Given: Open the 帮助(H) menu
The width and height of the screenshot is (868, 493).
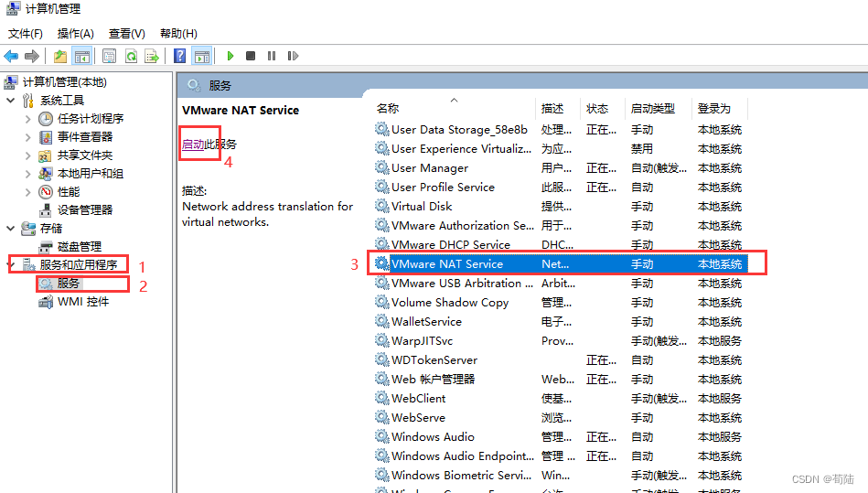Looking at the screenshot, I should (x=178, y=34).
